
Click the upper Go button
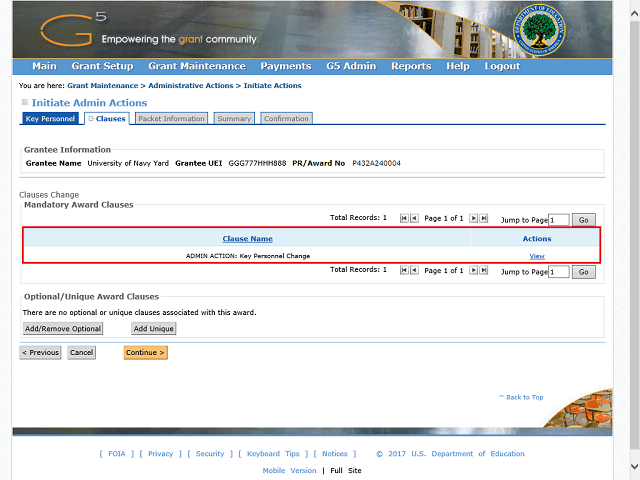click(x=583, y=220)
